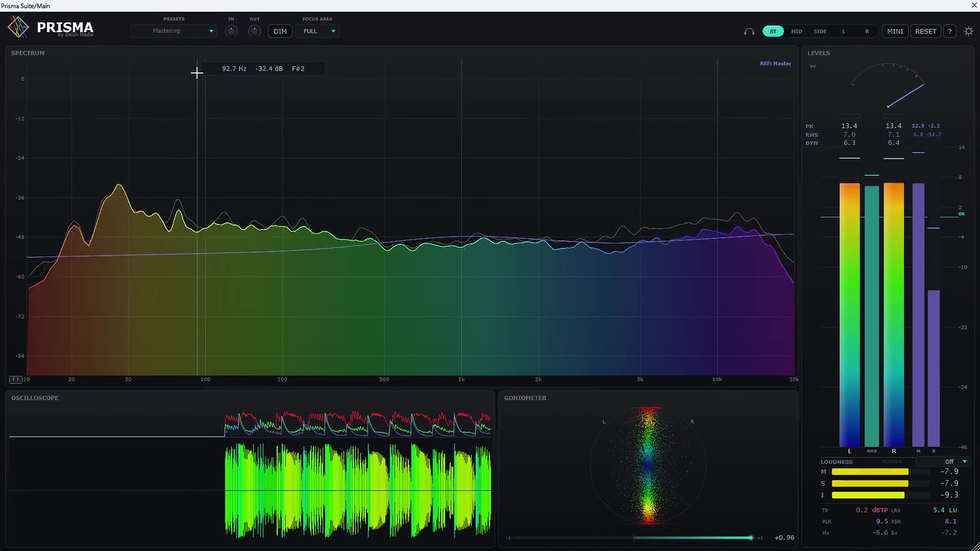
Task: Click the GONIOMETER panel title
Action: (525, 398)
